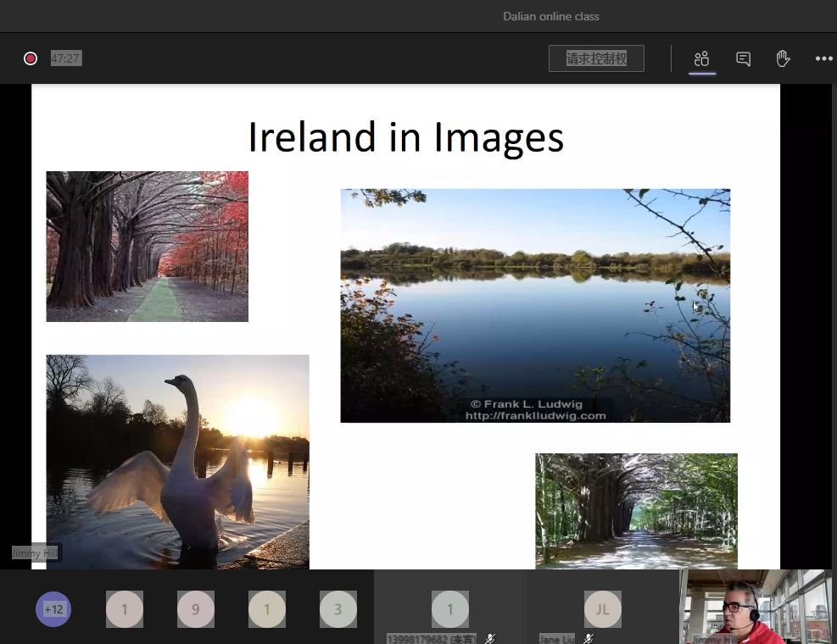837x644 pixels.
Task: Open the participants panel icon
Action: coord(701,58)
